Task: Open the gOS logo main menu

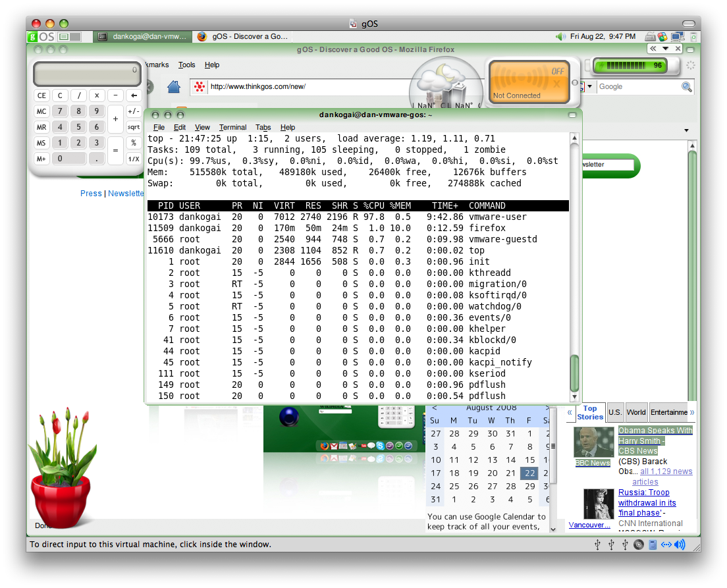Action: (41, 37)
